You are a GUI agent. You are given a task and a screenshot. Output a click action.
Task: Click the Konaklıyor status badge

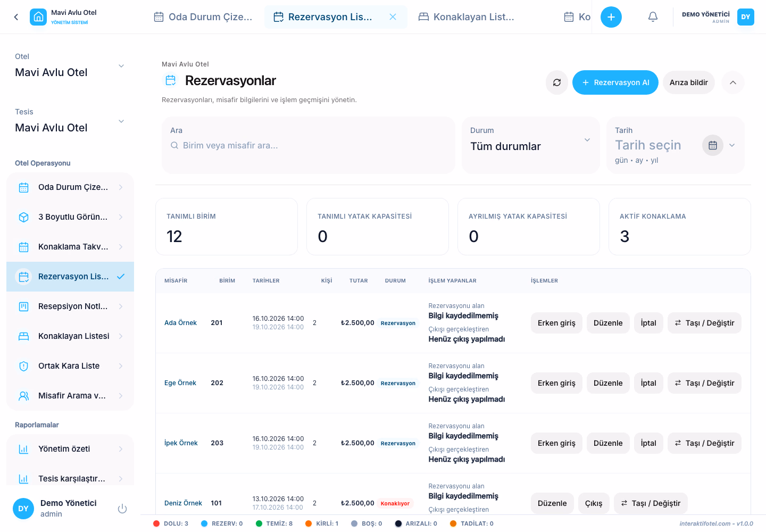pos(395,503)
